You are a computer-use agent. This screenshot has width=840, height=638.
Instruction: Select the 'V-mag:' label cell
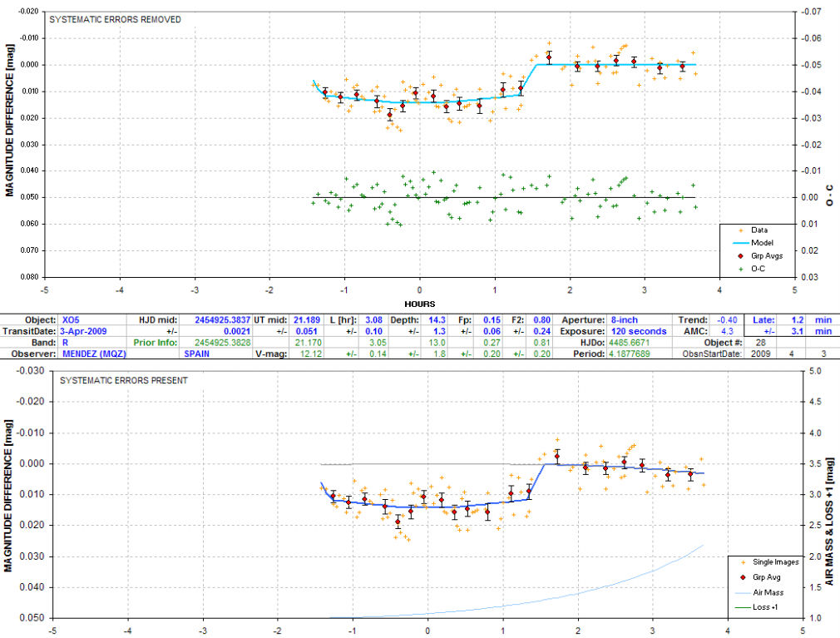coord(271,354)
